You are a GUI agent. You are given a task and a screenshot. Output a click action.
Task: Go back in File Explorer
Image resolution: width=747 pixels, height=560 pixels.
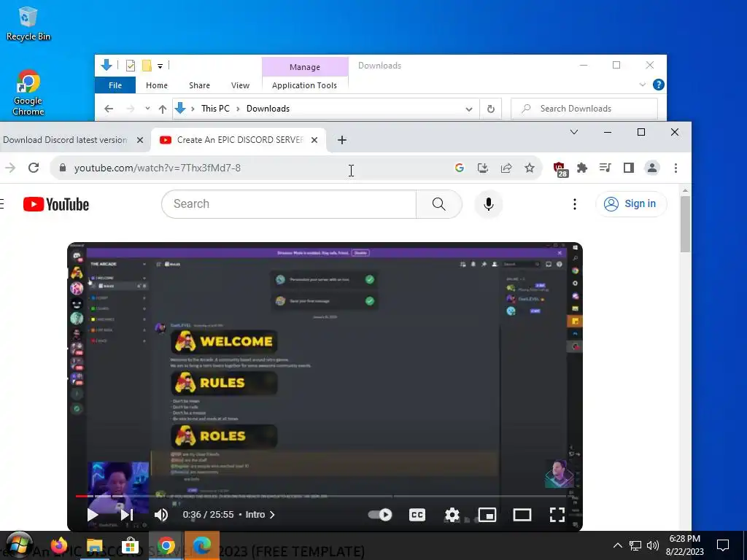[x=109, y=109]
